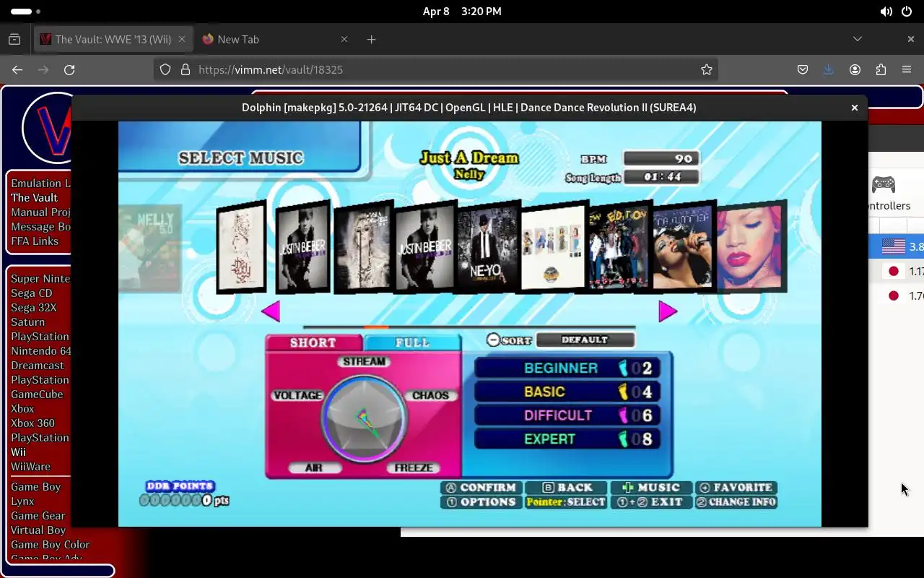Open the Apr 8 3:20 PM clock menu
The width and height of the screenshot is (924, 578).
462,12
